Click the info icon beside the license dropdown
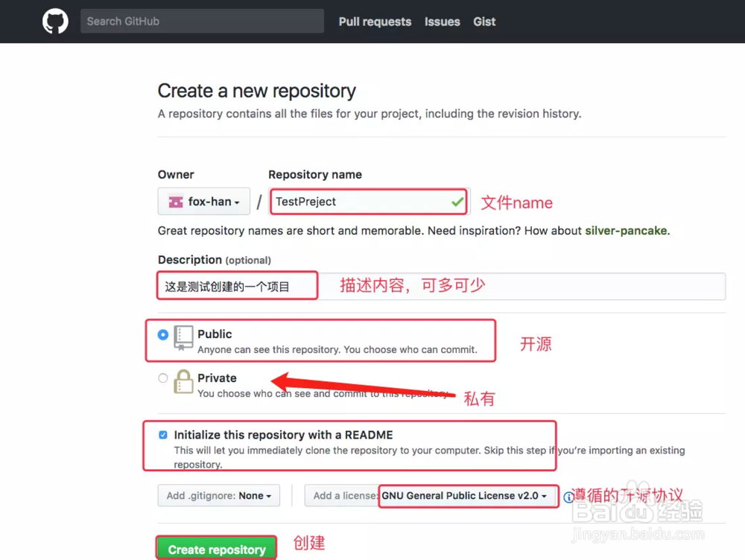 tap(568, 497)
